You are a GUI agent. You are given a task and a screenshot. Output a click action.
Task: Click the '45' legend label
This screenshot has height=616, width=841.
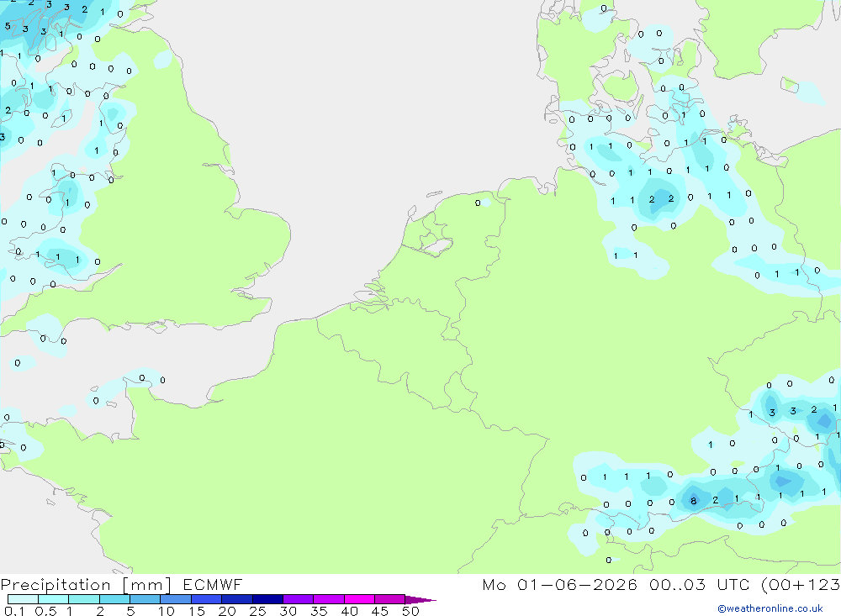[380, 611]
